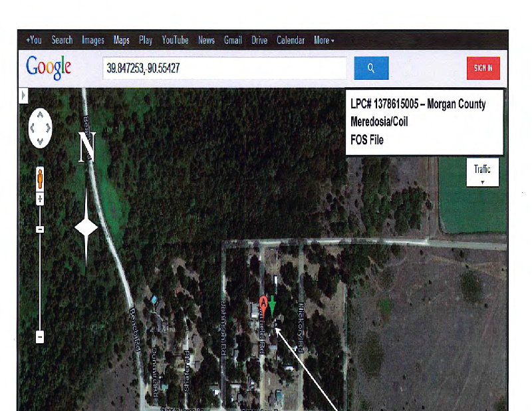532x411 pixels.
Task: Expand the side panel with arrow tab
Action: click(x=23, y=96)
